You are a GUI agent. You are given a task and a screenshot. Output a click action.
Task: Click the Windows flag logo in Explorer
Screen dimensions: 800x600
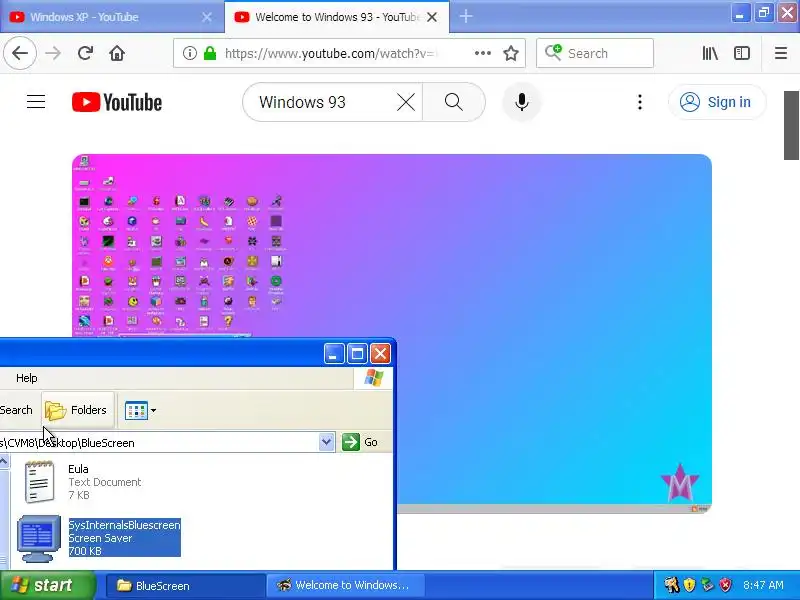(373, 378)
